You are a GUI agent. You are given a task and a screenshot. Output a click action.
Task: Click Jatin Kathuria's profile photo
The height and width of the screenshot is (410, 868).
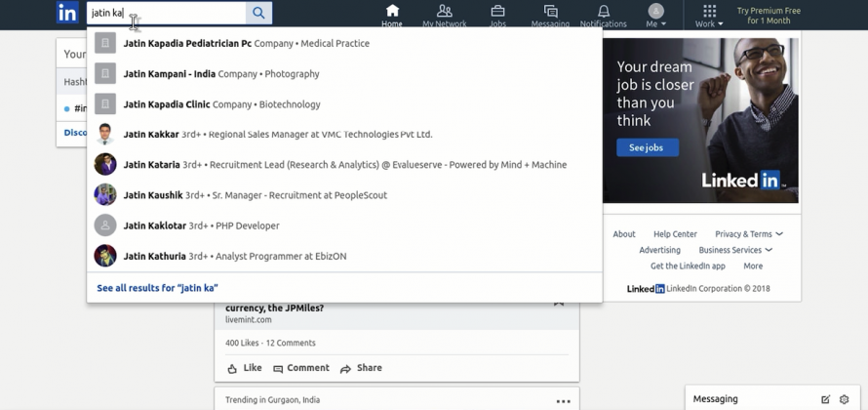tap(105, 256)
